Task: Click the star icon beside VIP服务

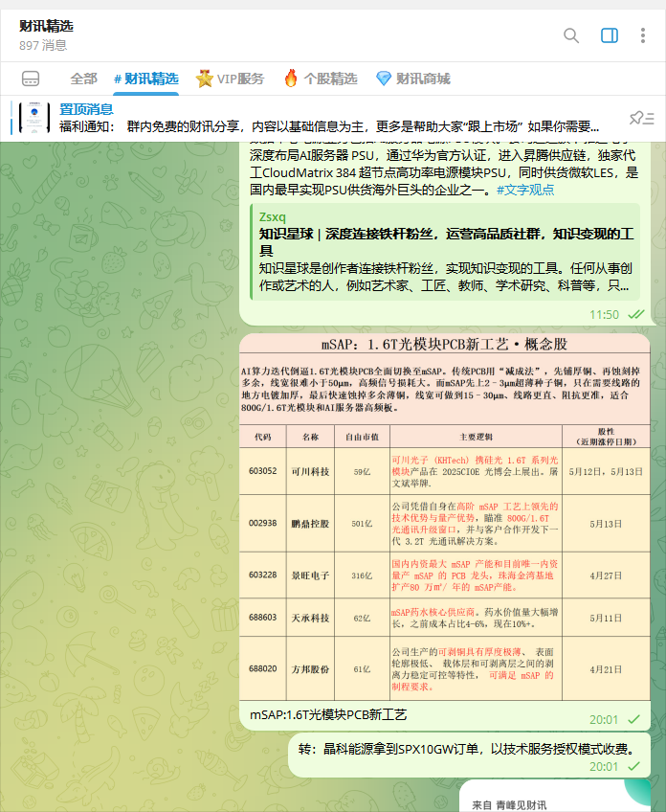Action: pos(205,79)
